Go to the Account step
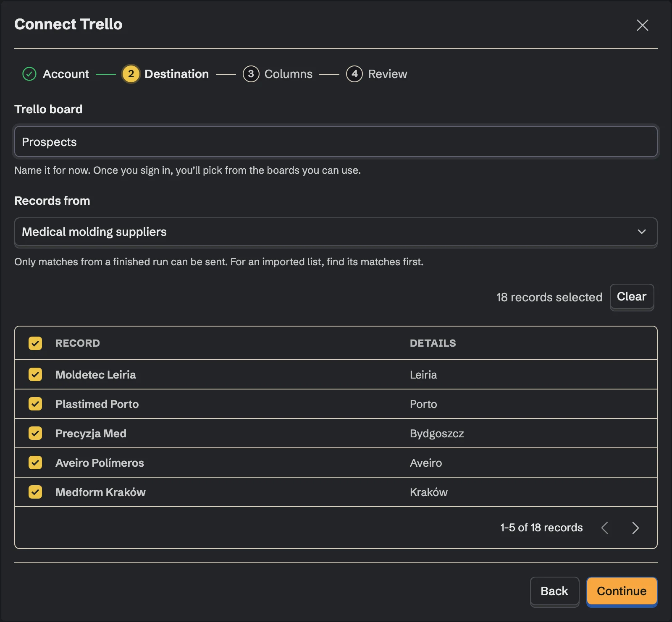This screenshot has height=622, width=672. tap(66, 74)
